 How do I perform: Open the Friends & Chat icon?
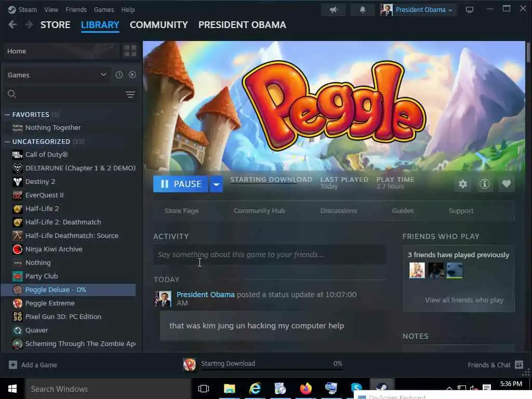point(519,365)
